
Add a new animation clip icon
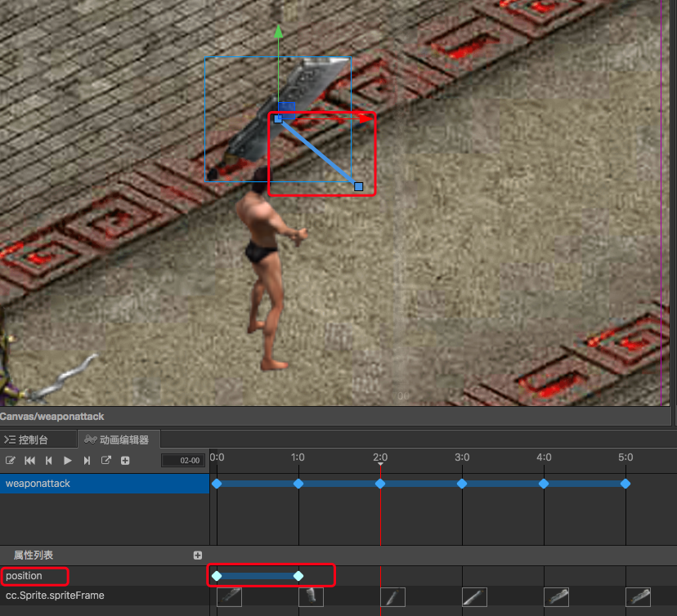click(x=125, y=461)
